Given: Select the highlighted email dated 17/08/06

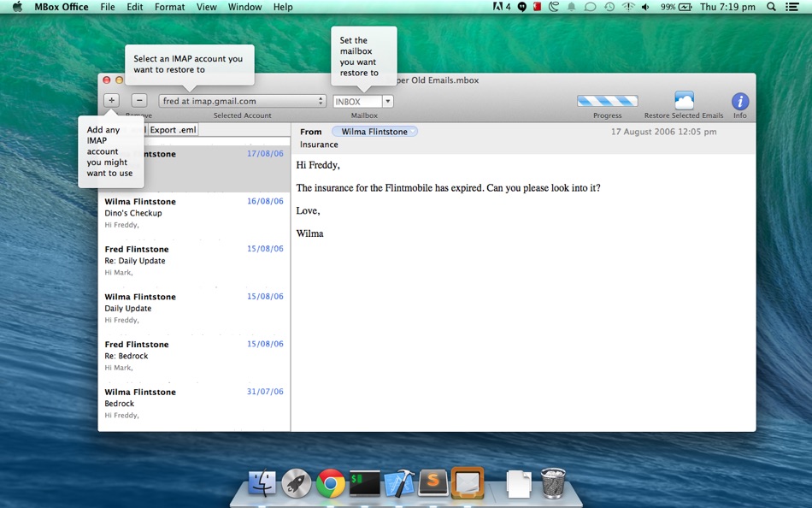Looking at the screenshot, I should click(194, 169).
